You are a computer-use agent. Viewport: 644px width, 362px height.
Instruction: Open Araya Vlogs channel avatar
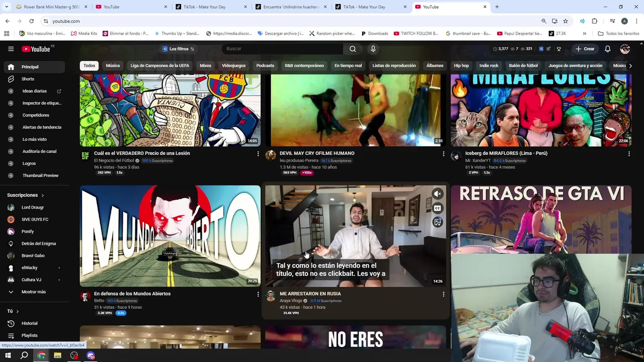tap(271, 296)
